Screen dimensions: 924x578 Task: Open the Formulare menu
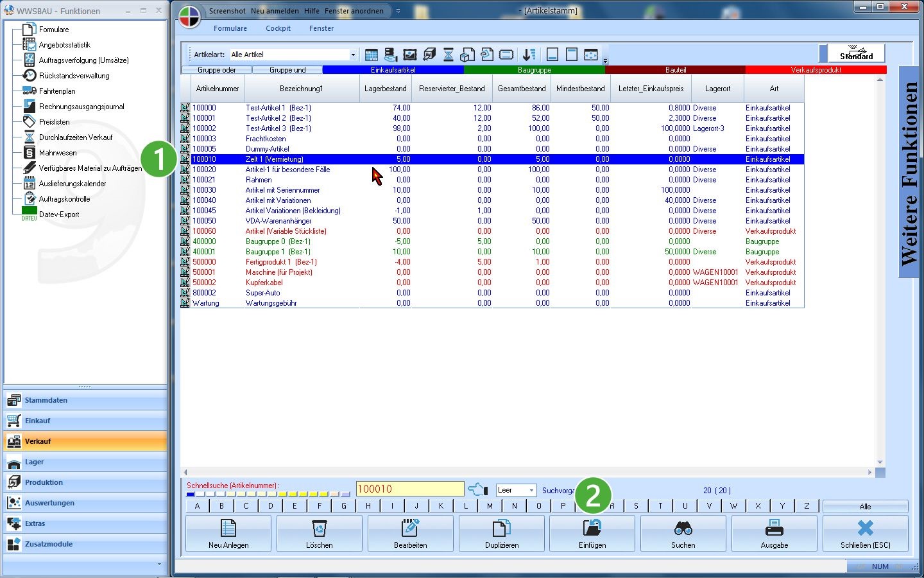pyautogui.click(x=230, y=28)
